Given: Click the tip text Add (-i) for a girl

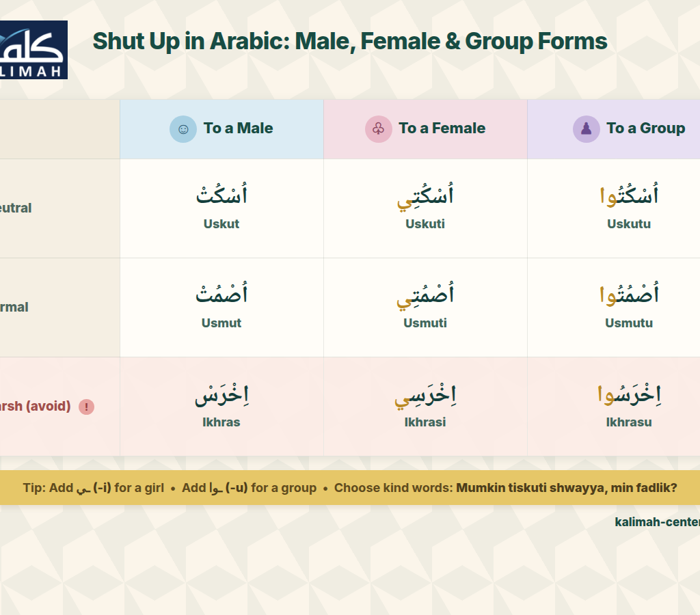Looking at the screenshot, I should tap(106, 488).
